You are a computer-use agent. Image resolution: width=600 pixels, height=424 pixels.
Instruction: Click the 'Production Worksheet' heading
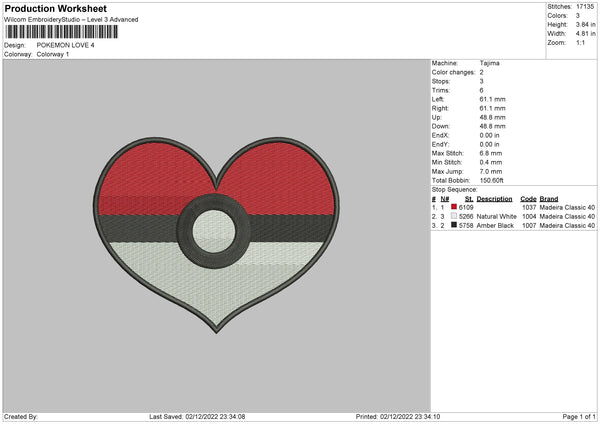(x=55, y=8)
